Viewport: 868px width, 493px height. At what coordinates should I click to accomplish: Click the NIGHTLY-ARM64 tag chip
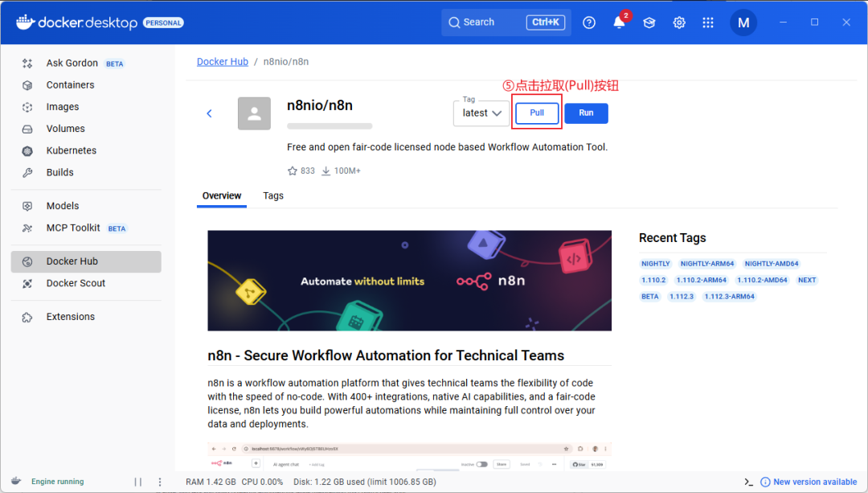tap(707, 264)
